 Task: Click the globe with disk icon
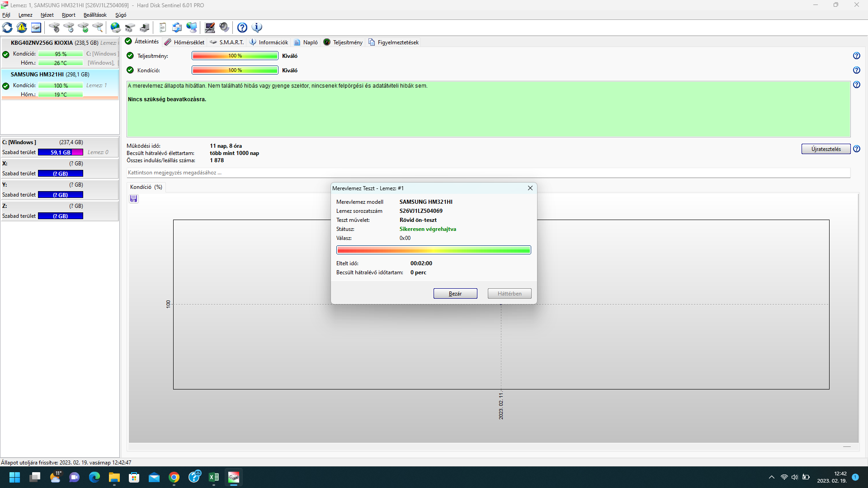coord(116,28)
